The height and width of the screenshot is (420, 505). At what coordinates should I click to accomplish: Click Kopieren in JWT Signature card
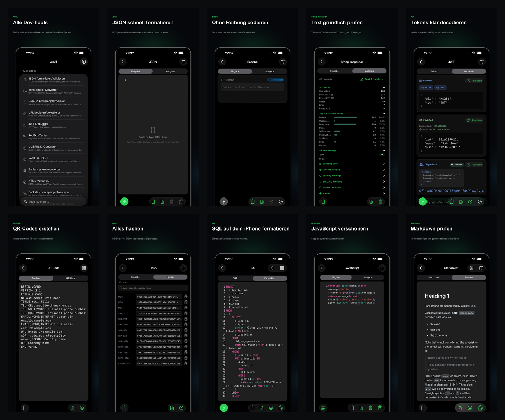click(474, 165)
